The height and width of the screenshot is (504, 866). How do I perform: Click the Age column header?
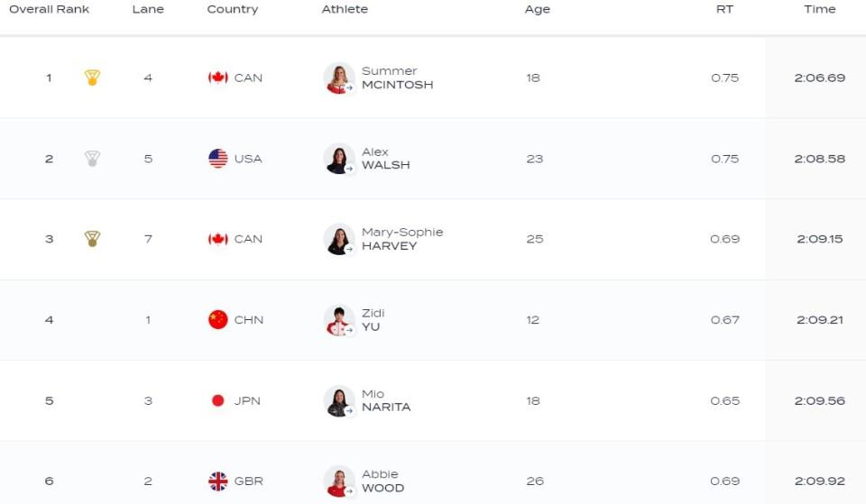[538, 9]
